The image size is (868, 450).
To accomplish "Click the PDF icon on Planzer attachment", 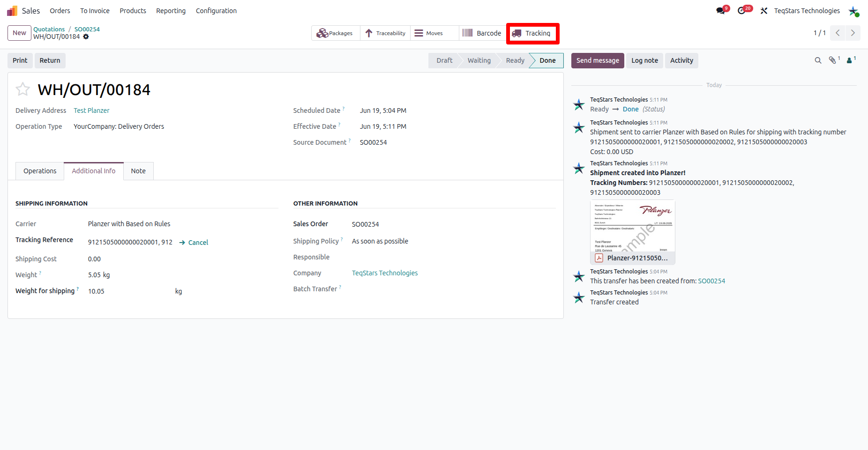I will 599,258.
